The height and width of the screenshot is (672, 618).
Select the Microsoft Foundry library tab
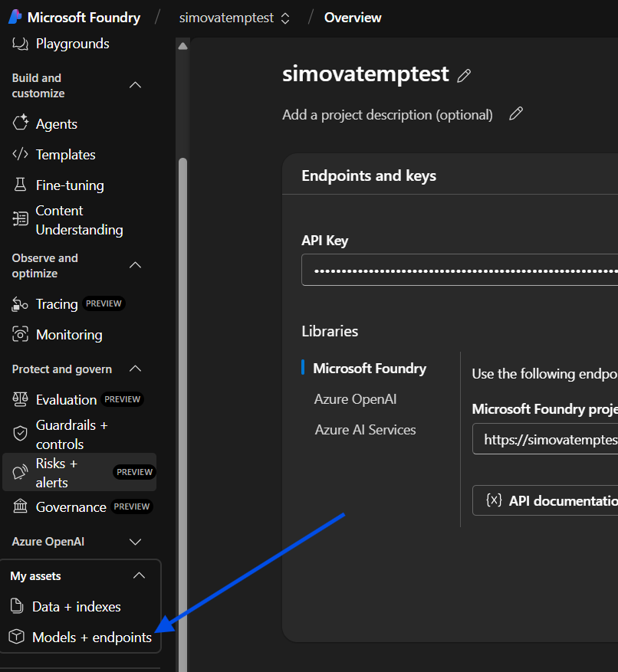pyautogui.click(x=370, y=368)
